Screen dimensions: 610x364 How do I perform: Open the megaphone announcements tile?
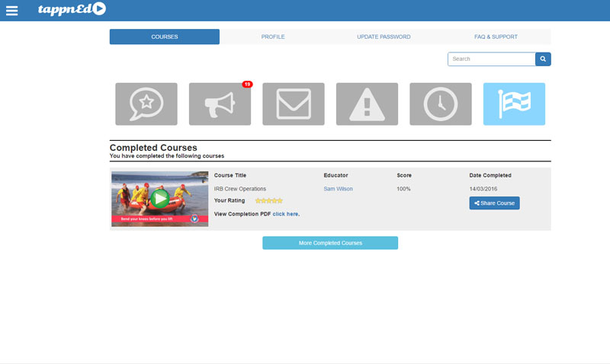[x=220, y=104]
